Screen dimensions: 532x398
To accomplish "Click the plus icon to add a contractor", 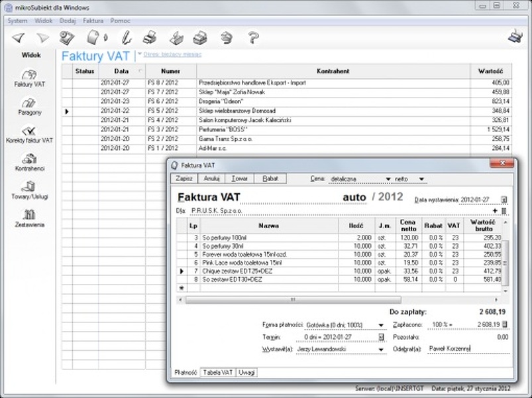I will point(494,210).
